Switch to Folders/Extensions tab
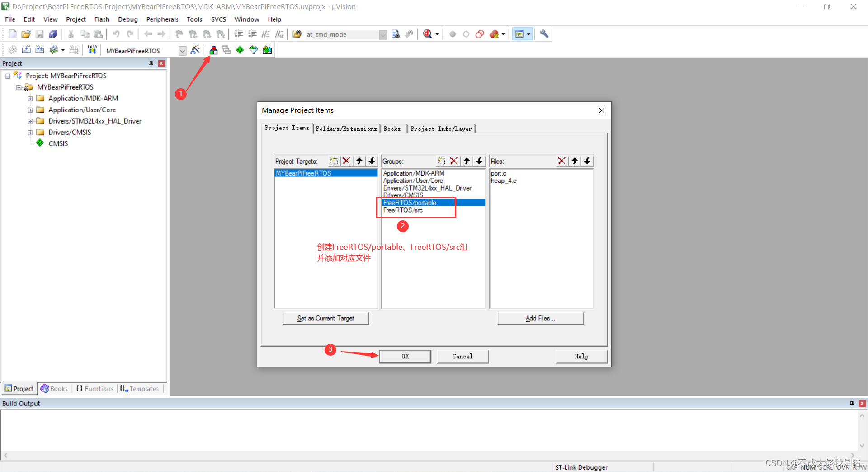The width and height of the screenshot is (868, 472). coord(346,129)
